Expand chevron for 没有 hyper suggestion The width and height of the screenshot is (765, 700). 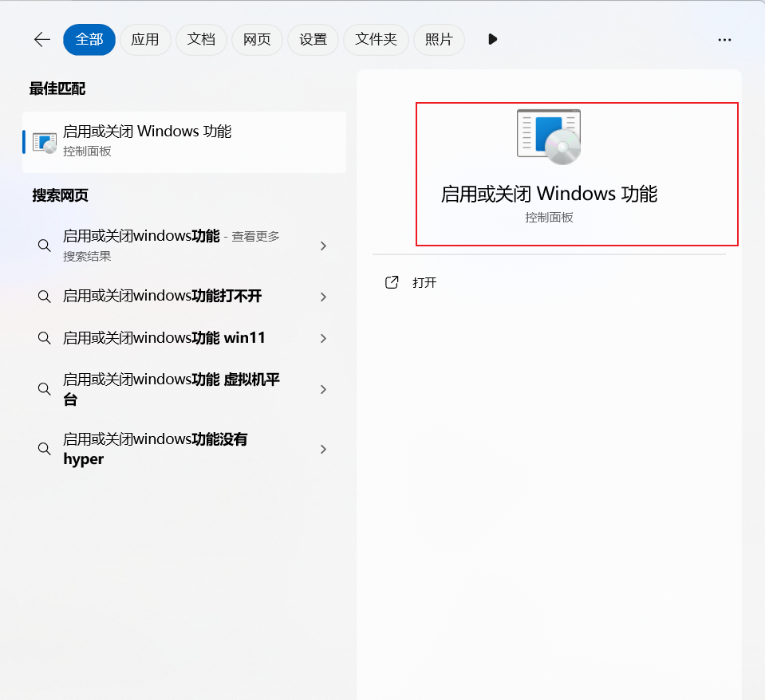pyautogui.click(x=323, y=450)
